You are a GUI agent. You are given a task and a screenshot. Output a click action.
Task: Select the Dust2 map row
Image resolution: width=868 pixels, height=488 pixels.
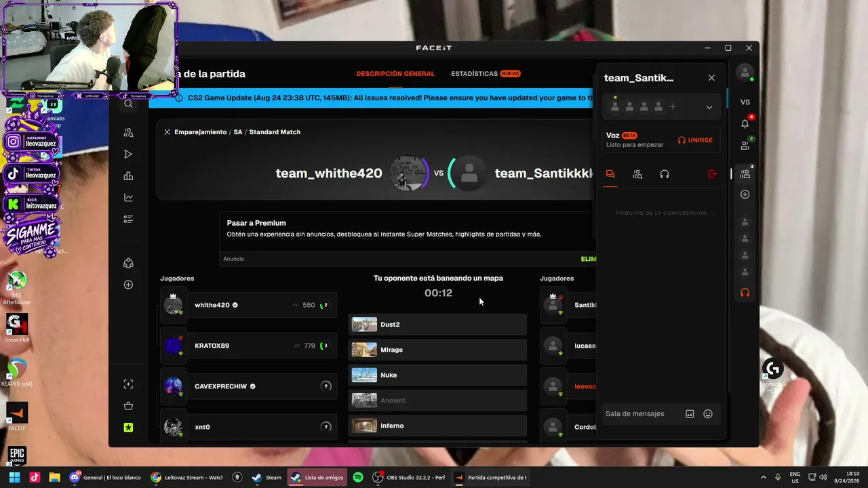(x=437, y=325)
